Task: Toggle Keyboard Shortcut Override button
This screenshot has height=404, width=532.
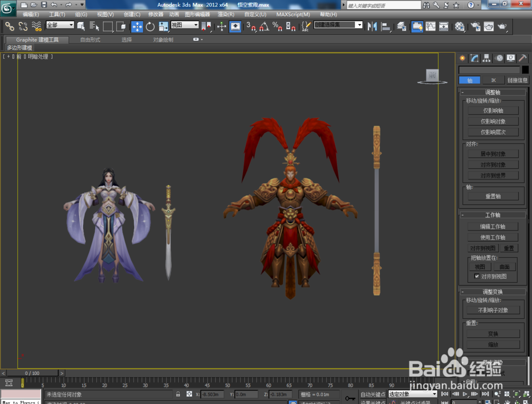Action: tap(235, 26)
